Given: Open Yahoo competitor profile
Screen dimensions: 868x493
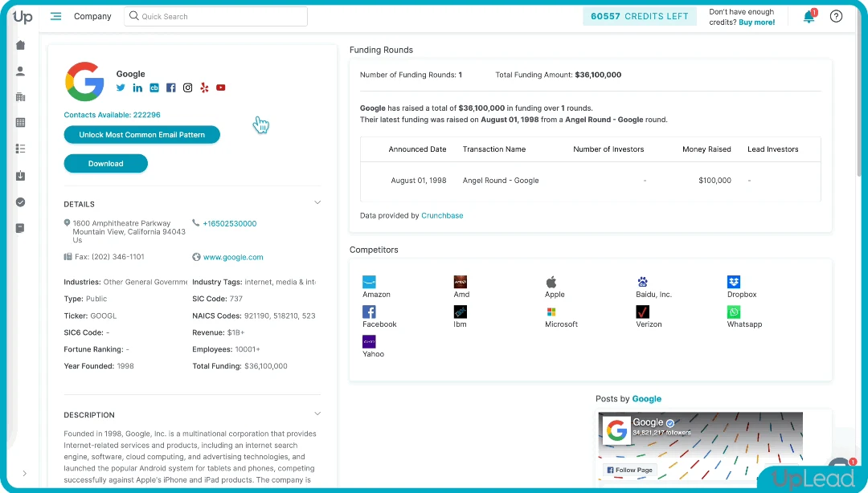Looking at the screenshot, I should 373,347.
